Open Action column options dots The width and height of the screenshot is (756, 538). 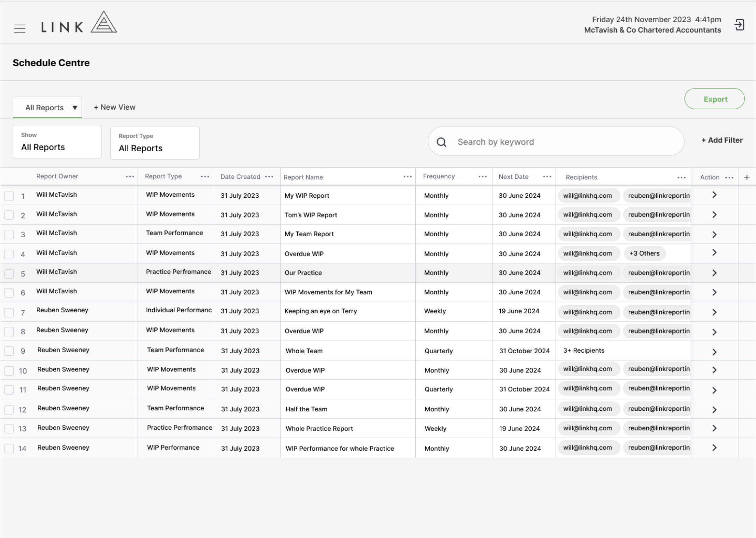(x=729, y=178)
